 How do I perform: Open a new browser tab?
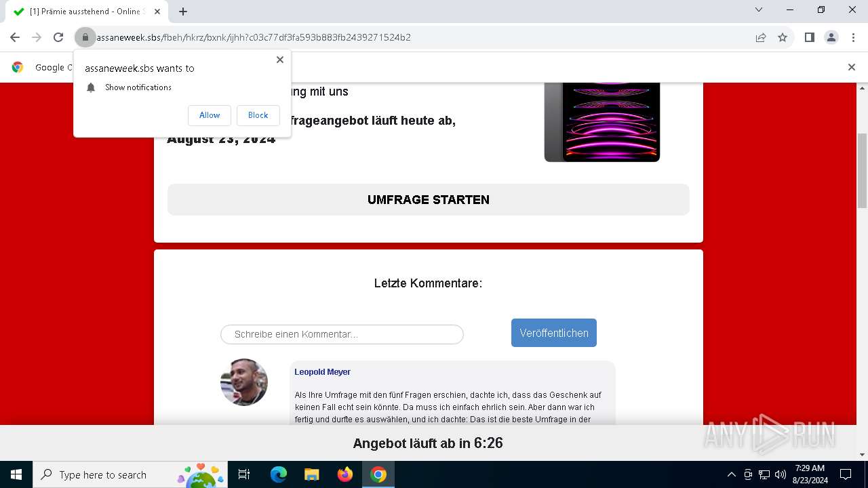pos(183,12)
